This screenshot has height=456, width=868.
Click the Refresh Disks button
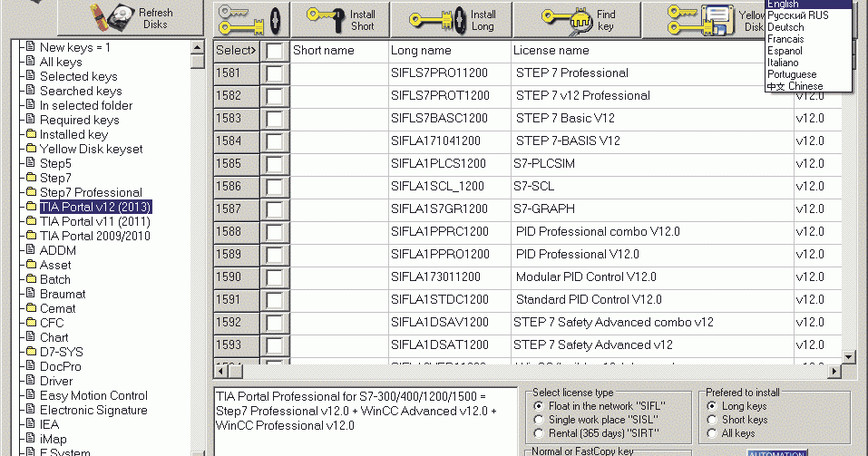(130, 18)
